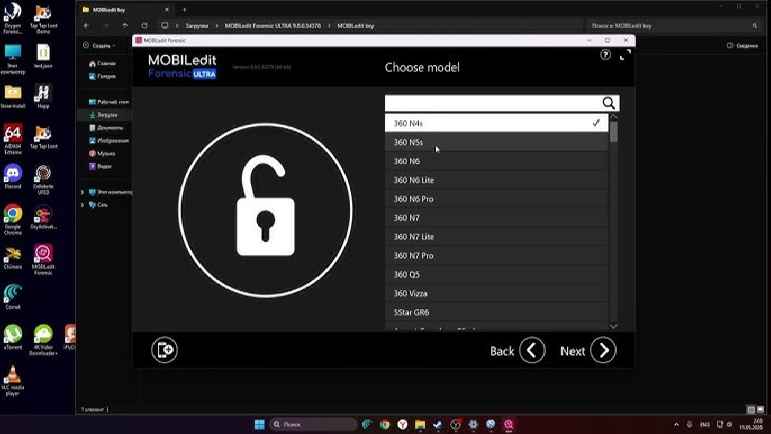Open the Cellebrite UFED desktop shortcut
This screenshot has height=434, width=771.
point(43,180)
